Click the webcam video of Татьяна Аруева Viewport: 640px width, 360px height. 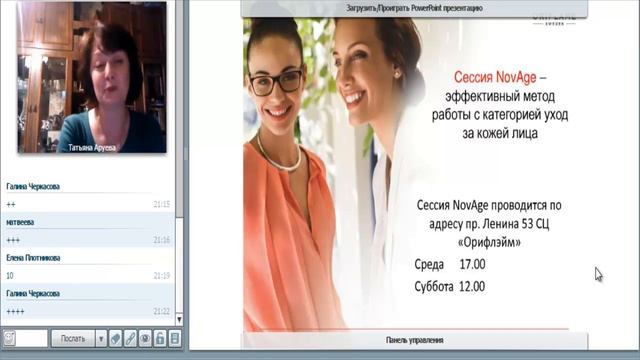pyautogui.click(x=92, y=77)
